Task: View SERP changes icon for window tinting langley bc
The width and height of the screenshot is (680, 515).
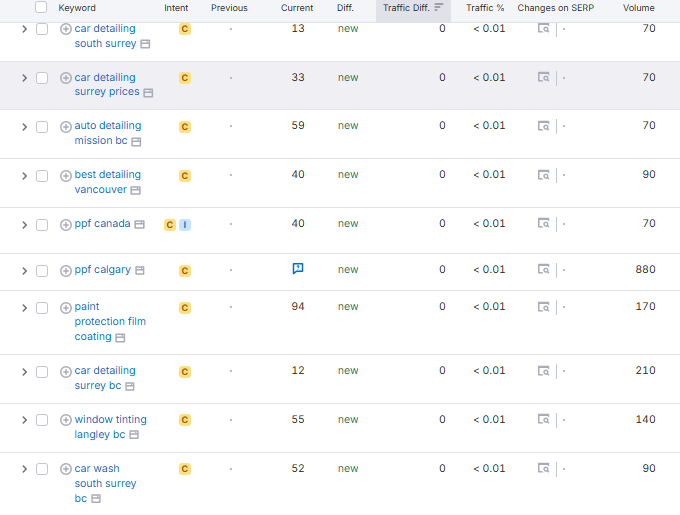Action: (x=545, y=420)
